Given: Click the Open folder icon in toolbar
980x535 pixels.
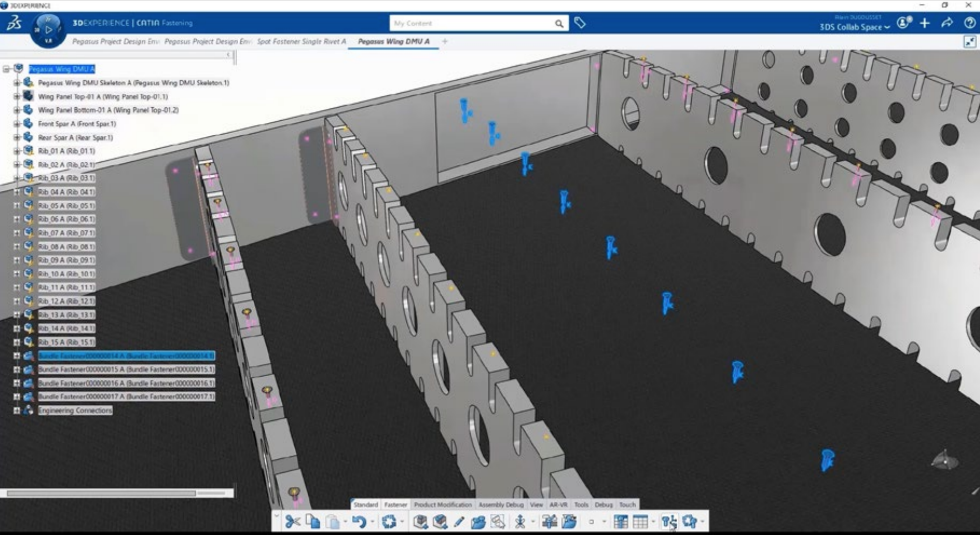Looking at the screenshot, I should 479,521.
